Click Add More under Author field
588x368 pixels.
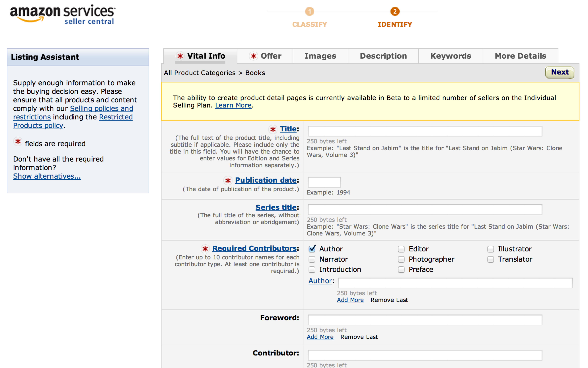coord(350,300)
